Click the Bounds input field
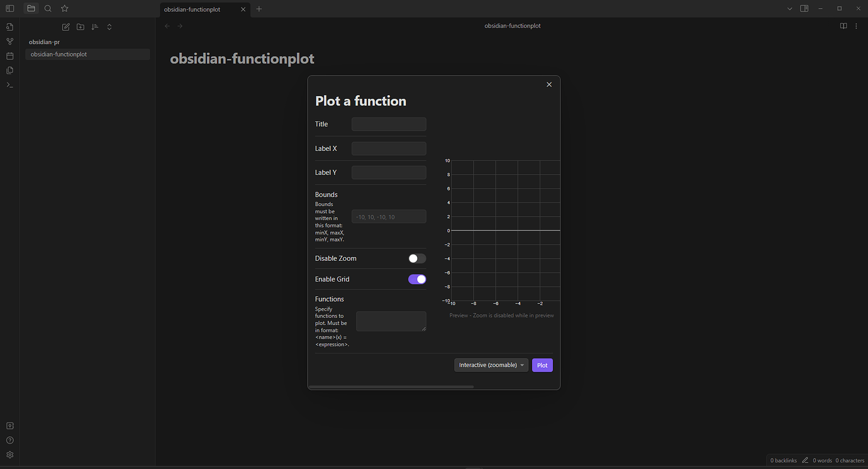 point(389,217)
